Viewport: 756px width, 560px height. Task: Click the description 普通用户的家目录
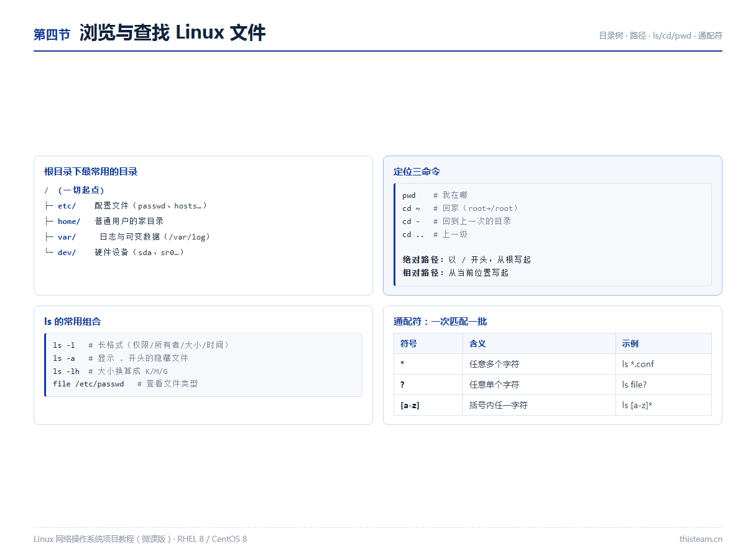(129, 221)
